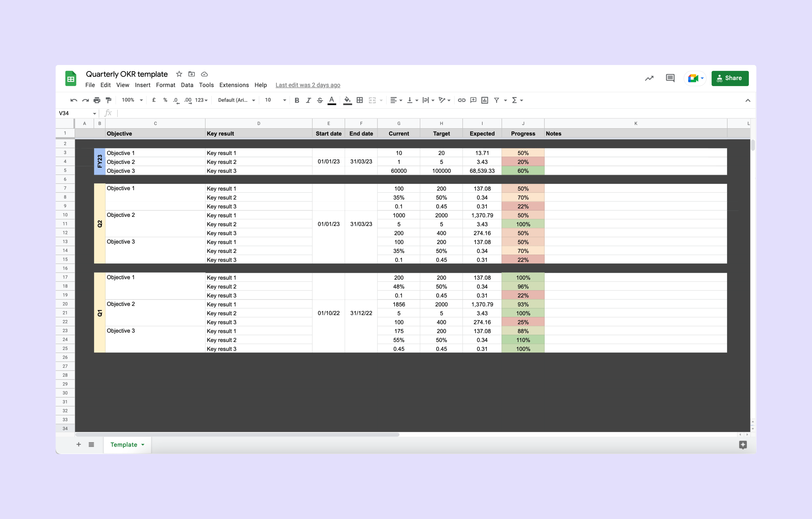Image resolution: width=812 pixels, height=519 pixels.
Task: Star the Quarterly OKR template document
Action: pyautogui.click(x=179, y=74)
